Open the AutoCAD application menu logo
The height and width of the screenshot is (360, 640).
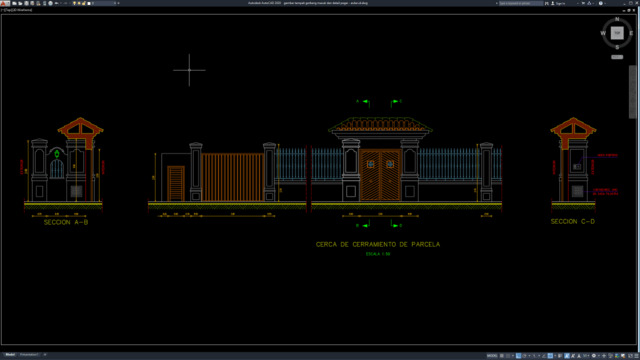pyautogui.click(x=5, y=3)
